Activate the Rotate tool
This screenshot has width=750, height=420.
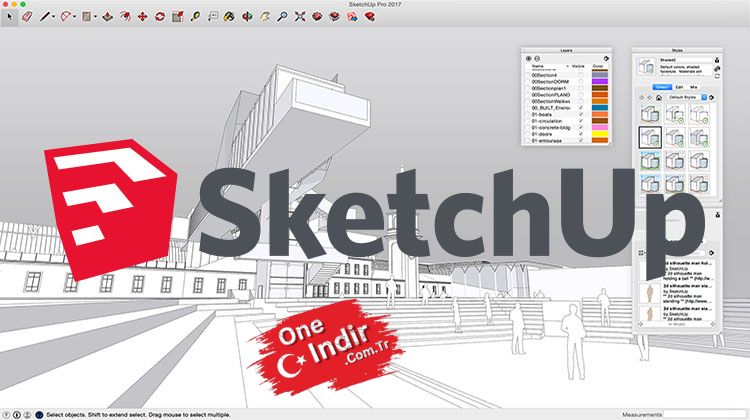(x=160, y=17)
